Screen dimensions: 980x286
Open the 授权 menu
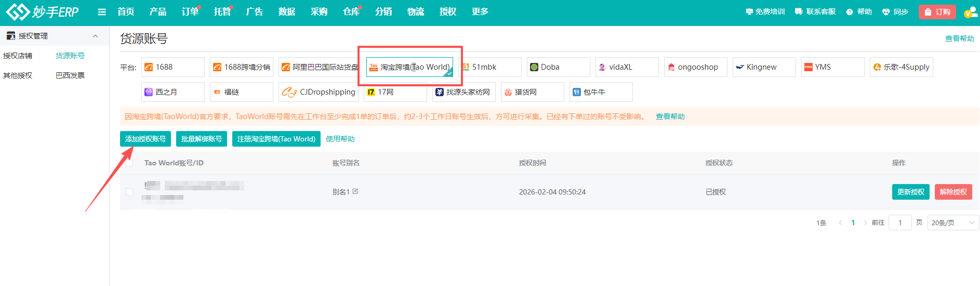448,11
